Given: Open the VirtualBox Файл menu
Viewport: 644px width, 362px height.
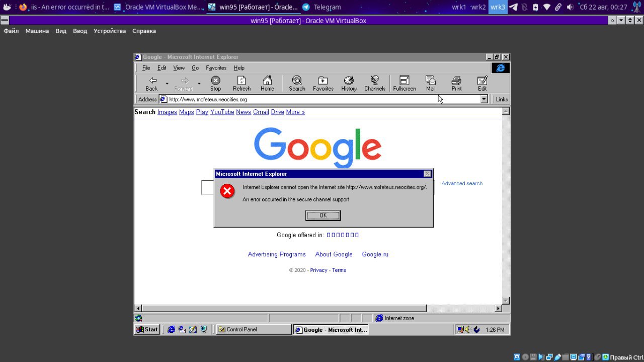Looking at the screenshot, I should point(11,31).
